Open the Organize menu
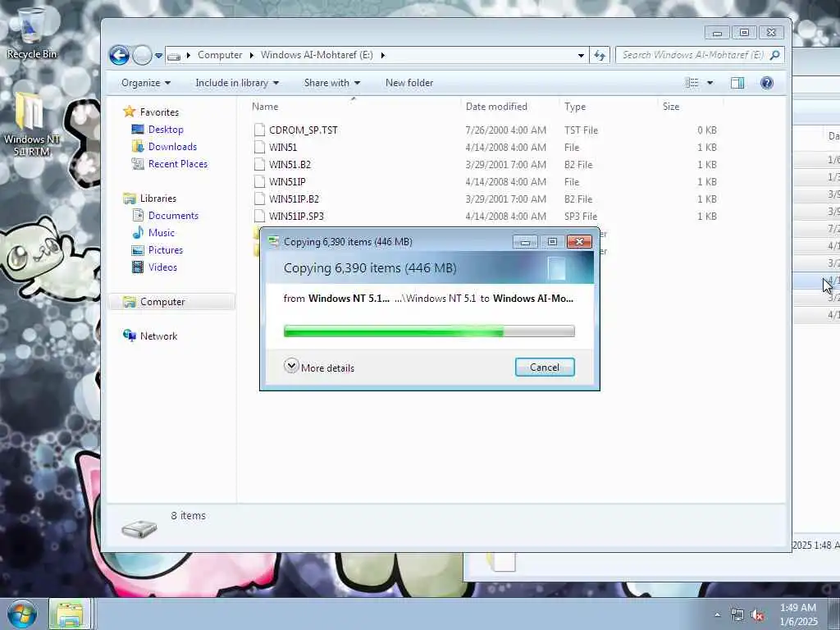The width and height of the screenshot is (840, 630). 146,83
